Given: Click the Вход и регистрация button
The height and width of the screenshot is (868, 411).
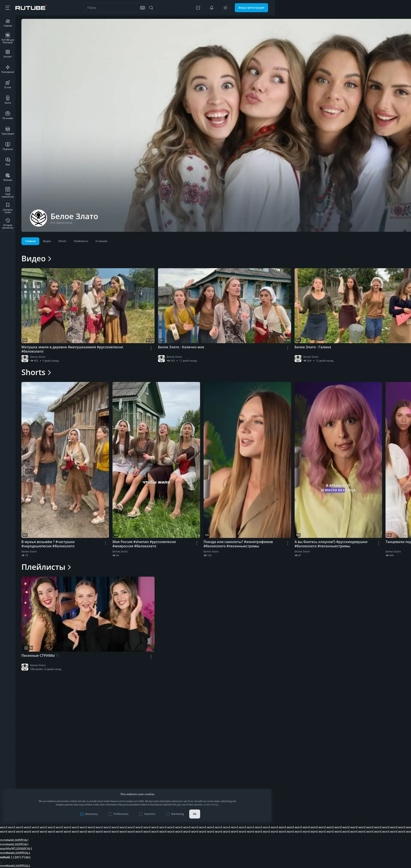Looking at the screenshot, I should click(251, 8).
